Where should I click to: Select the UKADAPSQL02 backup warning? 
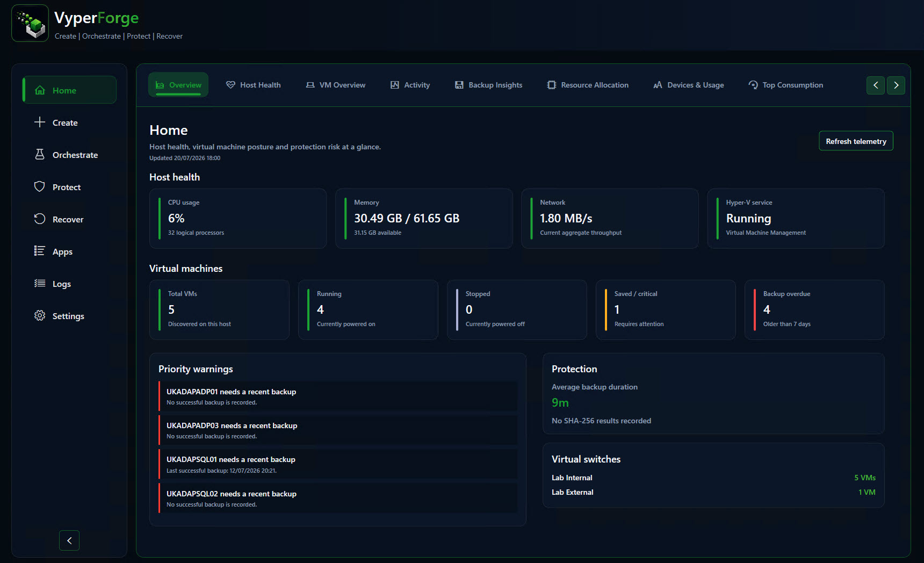[x=338, y=499]
